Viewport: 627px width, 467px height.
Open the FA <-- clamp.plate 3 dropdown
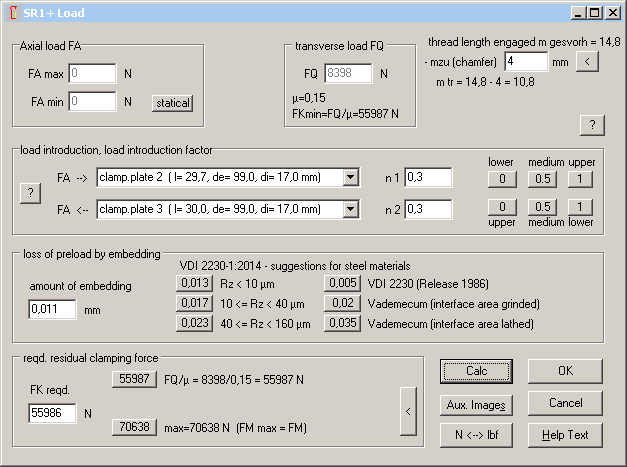pos(350,208)
